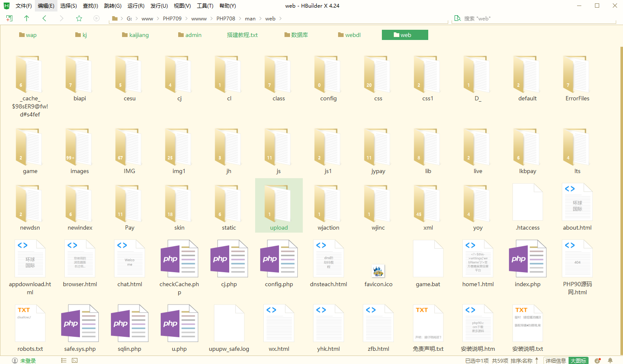
Task: Switch to detailed info view (详细信息)
Action: point(555,361)
